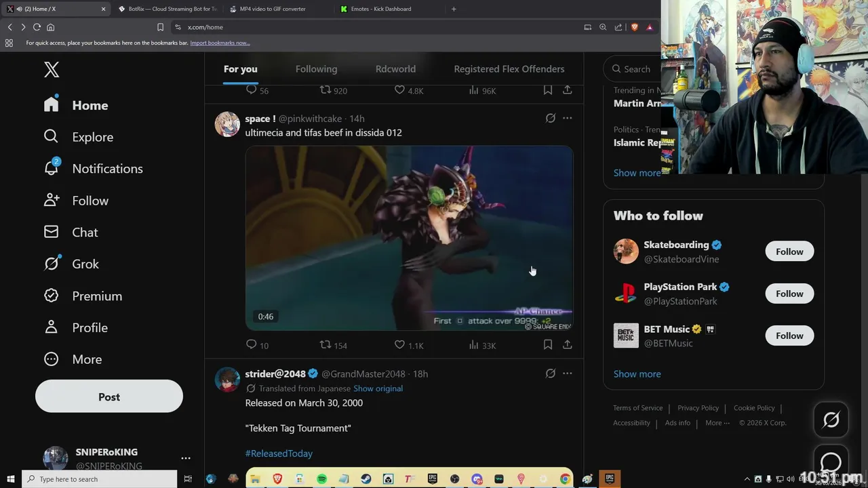Follow the BET Music account
Viewport: 868px width, 488px height.
[789, 335]
